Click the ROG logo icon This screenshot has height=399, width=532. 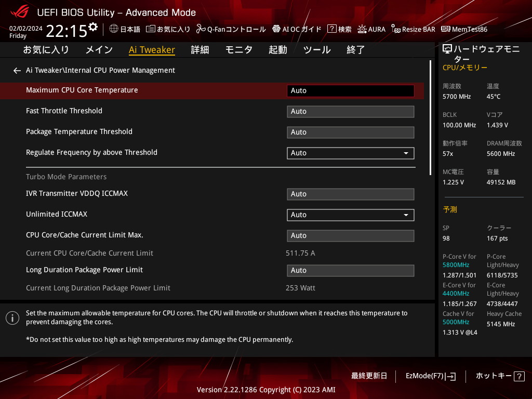19,11
